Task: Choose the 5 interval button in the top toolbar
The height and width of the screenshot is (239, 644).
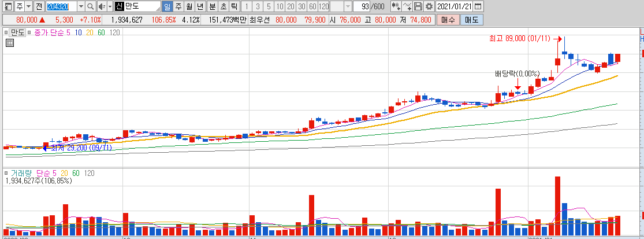Action: pyautogui.click(x=269, y=6)
